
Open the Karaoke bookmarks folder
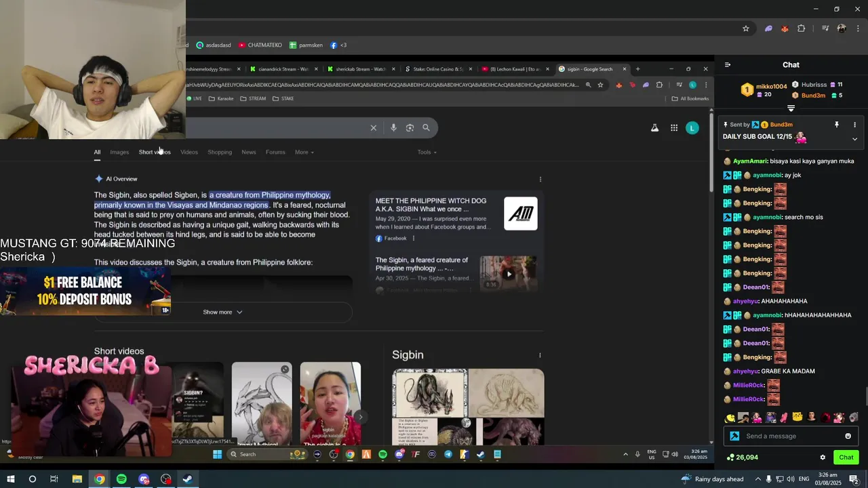click(x=221, y=98)
